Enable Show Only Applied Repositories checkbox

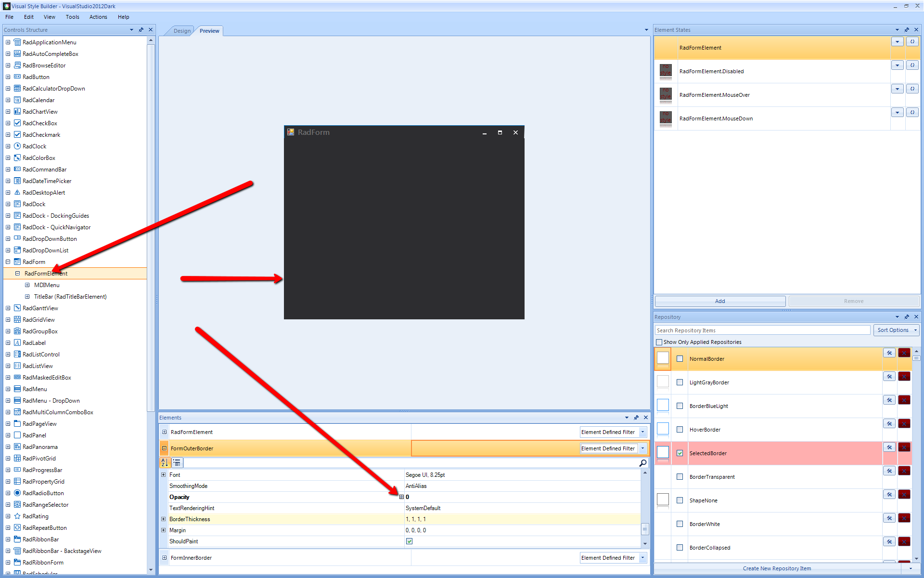(x=659, y=342)
